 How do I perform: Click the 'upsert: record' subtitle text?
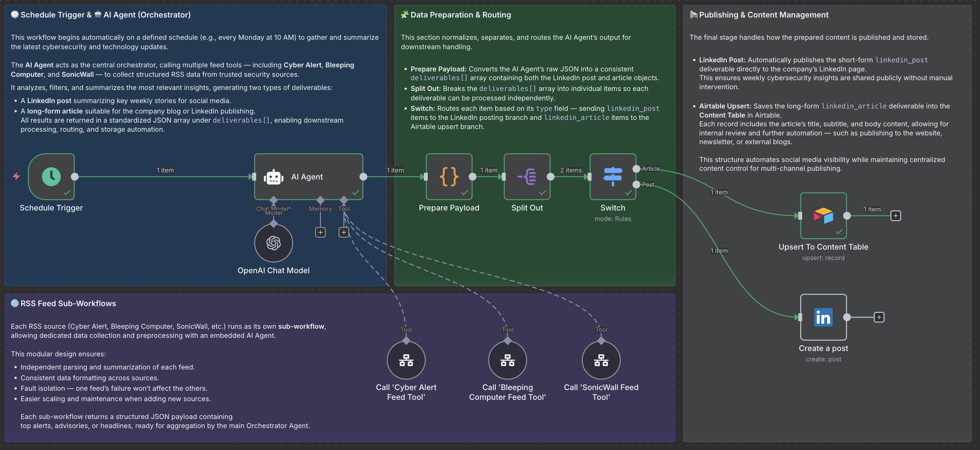[823, 258]
